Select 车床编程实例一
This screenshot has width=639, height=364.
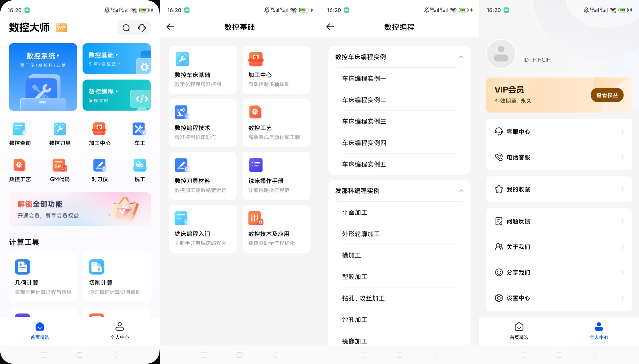click(399, 79)
